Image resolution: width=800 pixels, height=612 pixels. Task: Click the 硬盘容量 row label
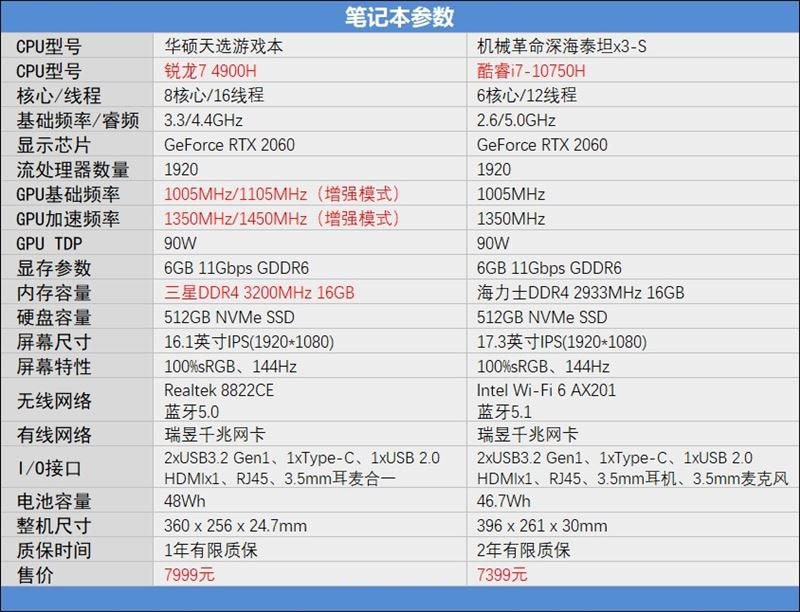click(x=54, y=317)
